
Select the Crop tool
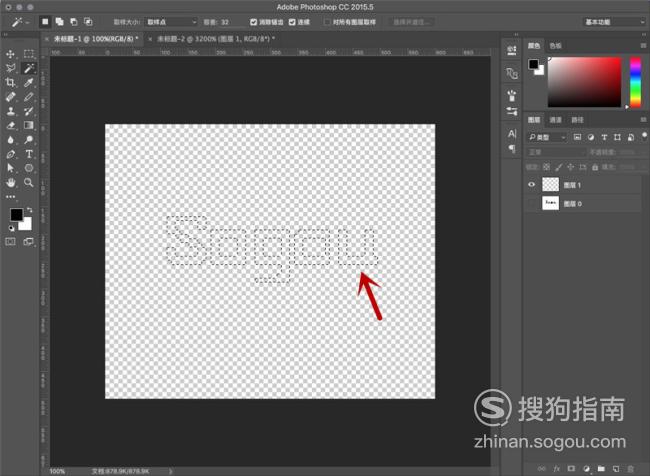10,83
